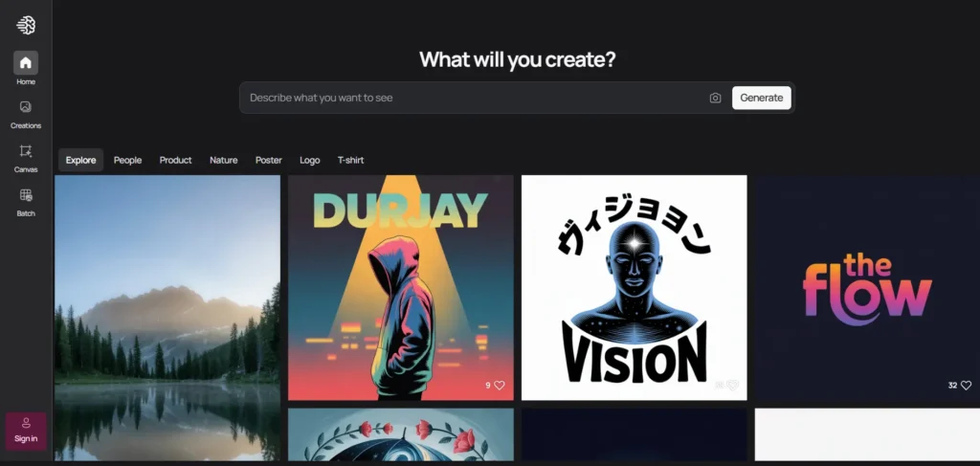
Task: Open the mountain lake landscape thumbnail
Action: [x=167, y=318]
